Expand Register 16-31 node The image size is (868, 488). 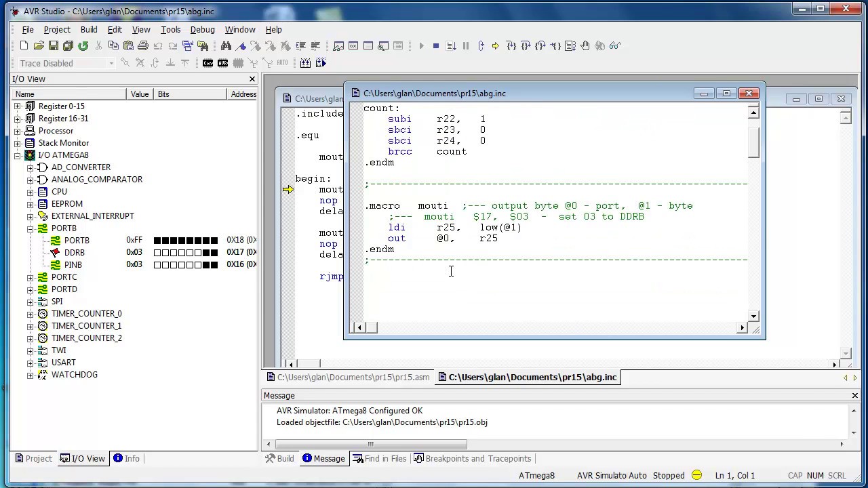pos(18,119)
